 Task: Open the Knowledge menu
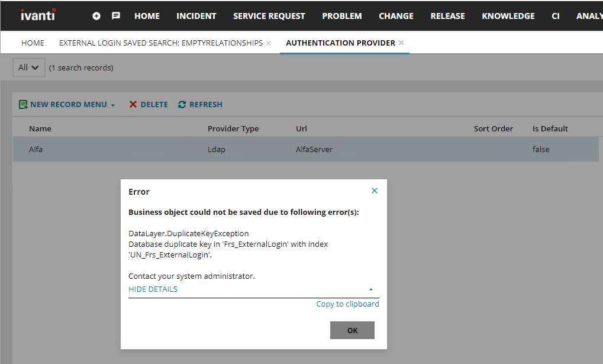pyautogui.click(x=508, y=16)
